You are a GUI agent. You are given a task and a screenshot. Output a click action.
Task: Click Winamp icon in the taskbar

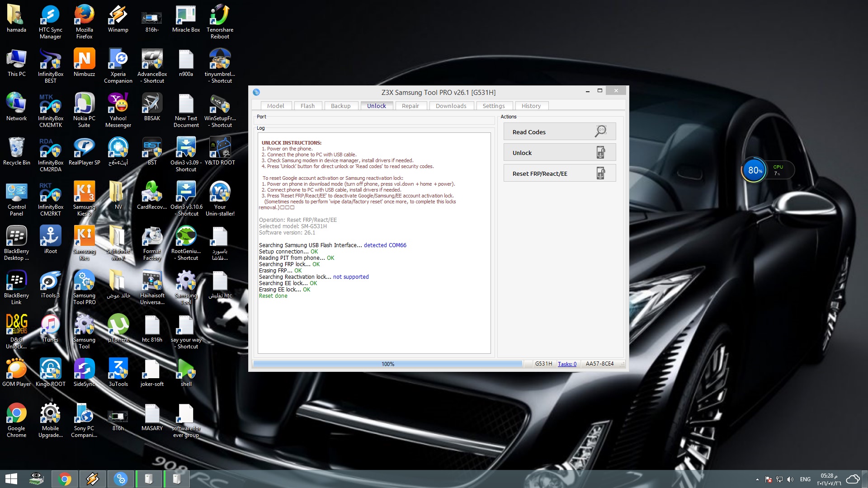(x=93, y=479)
